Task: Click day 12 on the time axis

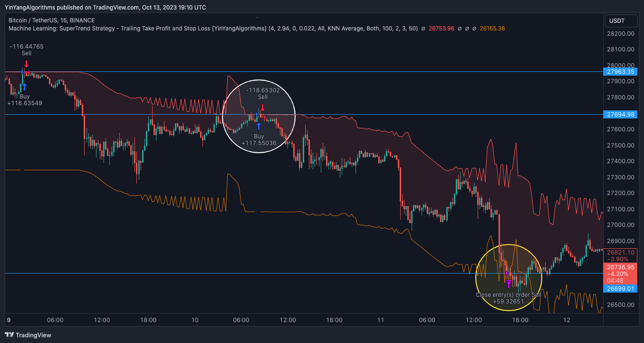Action: point(567,320)
